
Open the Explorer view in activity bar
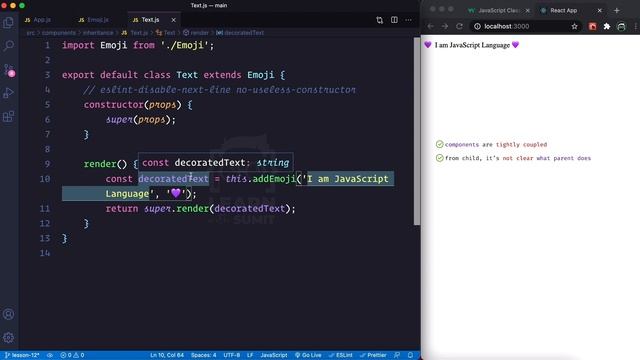coord(8,22)
